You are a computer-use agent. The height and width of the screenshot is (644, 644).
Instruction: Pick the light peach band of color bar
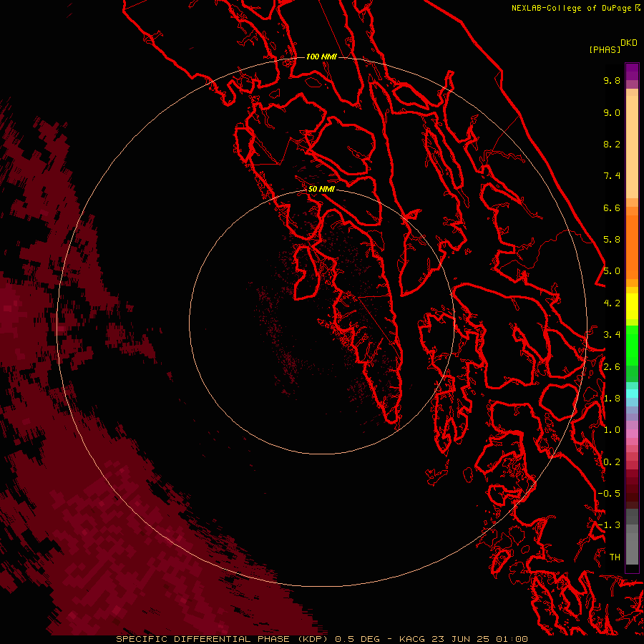(632, 147)
